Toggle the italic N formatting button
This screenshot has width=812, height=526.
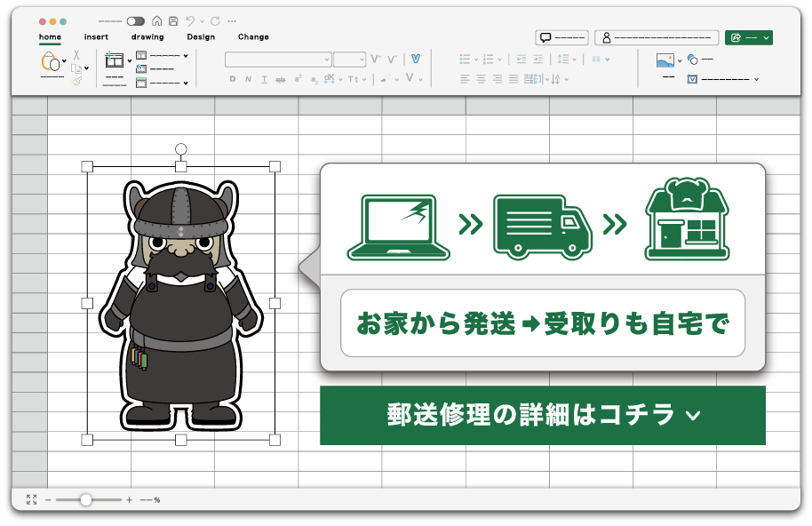point(248,79)
